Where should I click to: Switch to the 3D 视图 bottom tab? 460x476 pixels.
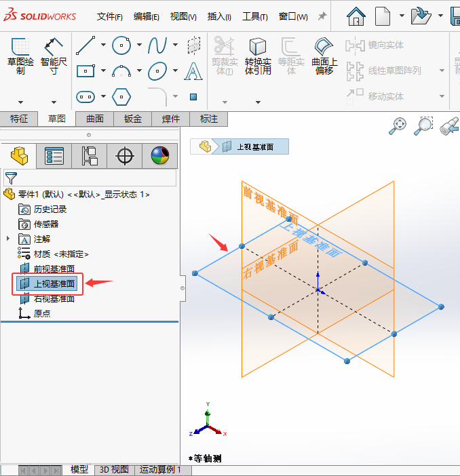click(x=114, y=469)
